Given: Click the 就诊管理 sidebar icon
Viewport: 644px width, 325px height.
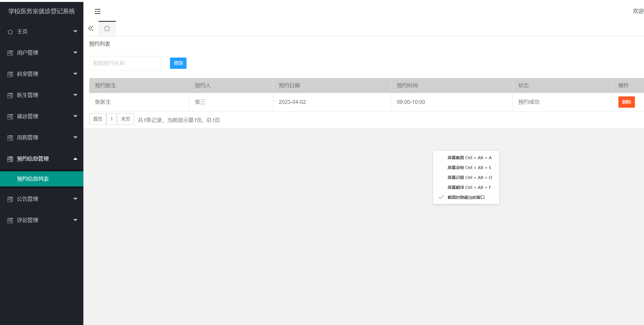Looking at the screenshot, I should pos(10,116).
